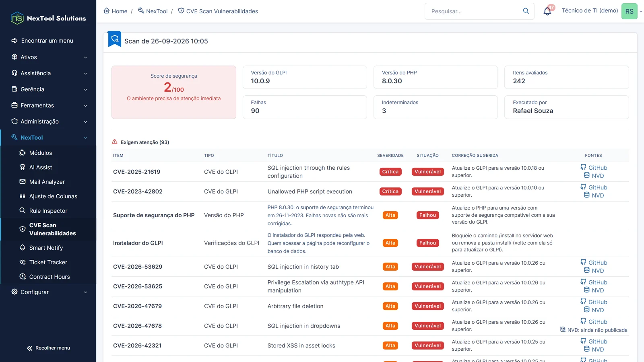
Task: Click the Mail Analyzer envelope icon
Action: click(x=23, y=182)
